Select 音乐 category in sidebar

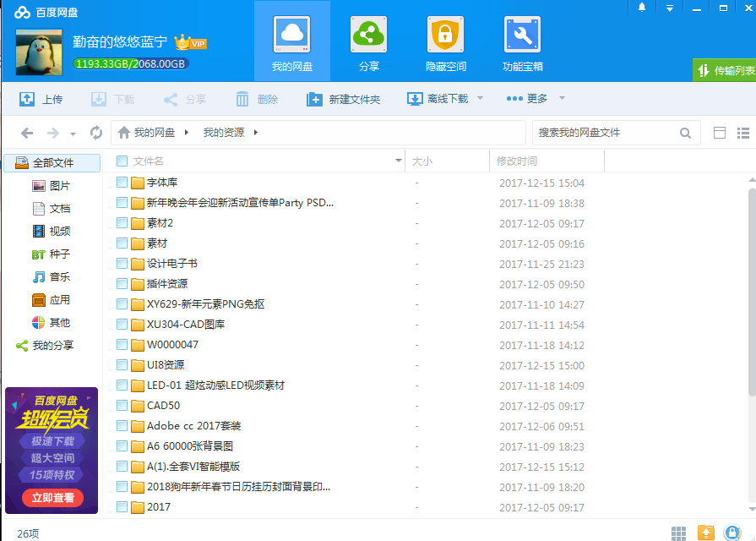tap(52, 276)
